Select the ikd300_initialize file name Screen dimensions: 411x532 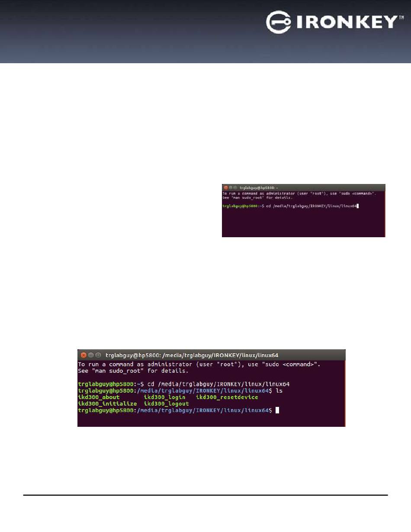(x=107, y=403)
